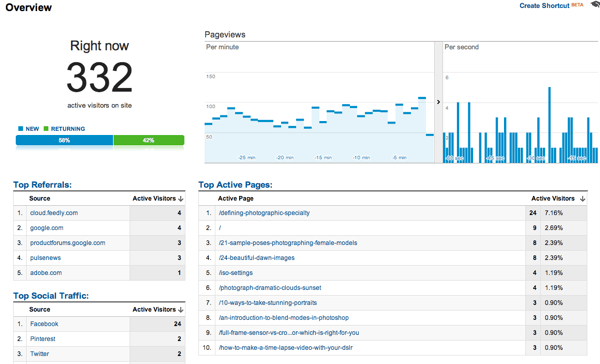Viewport: 600px width, 364px height.
Task: Click the Source header in Top Referrals
Action: coord(40,199)
